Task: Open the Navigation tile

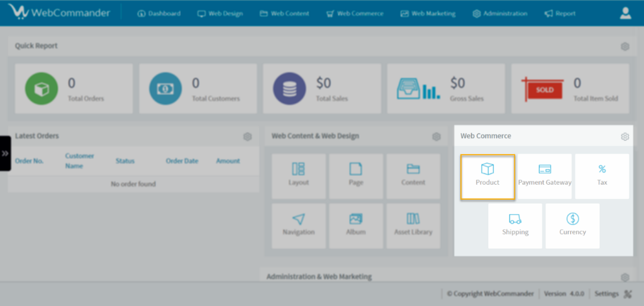Action: pyautogui.click(x=299, y=226)
